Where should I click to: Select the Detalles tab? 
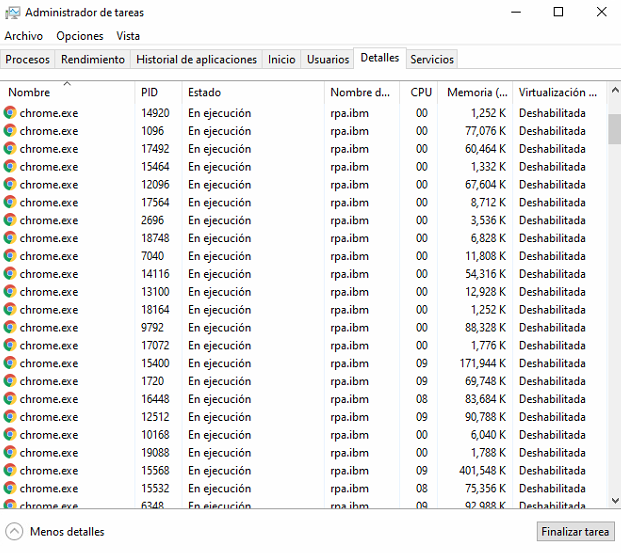pos(379,58)
